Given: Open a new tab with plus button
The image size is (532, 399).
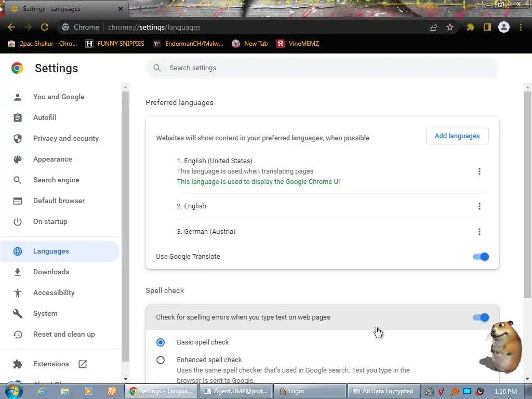Looking at the screenshot, I should pos(140,9).
